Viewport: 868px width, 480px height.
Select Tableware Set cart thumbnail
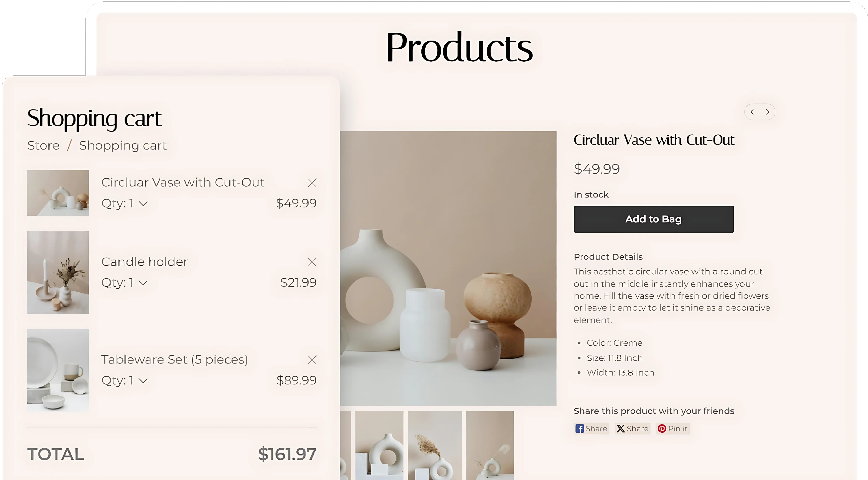point(58,370)
